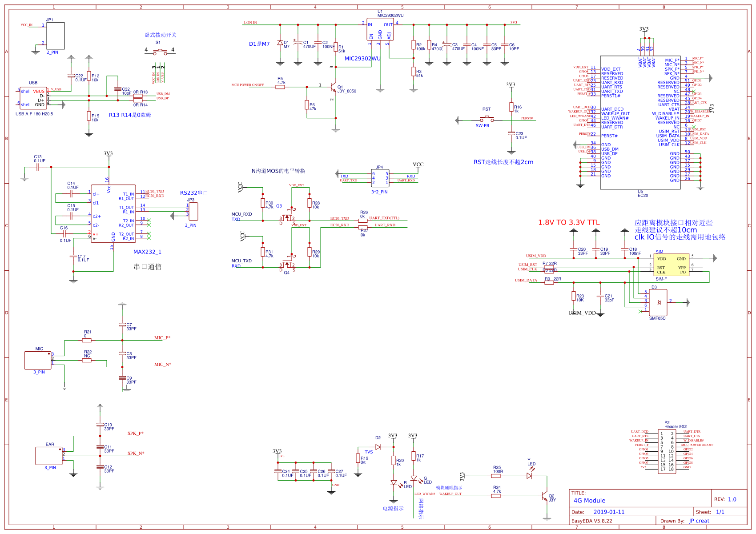Select the P2 Header 9X2 connector
756x534 pixels.
point(667,451)
